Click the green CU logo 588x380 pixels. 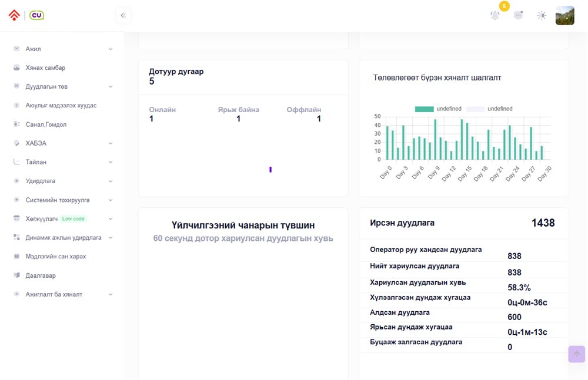(36, 15)
